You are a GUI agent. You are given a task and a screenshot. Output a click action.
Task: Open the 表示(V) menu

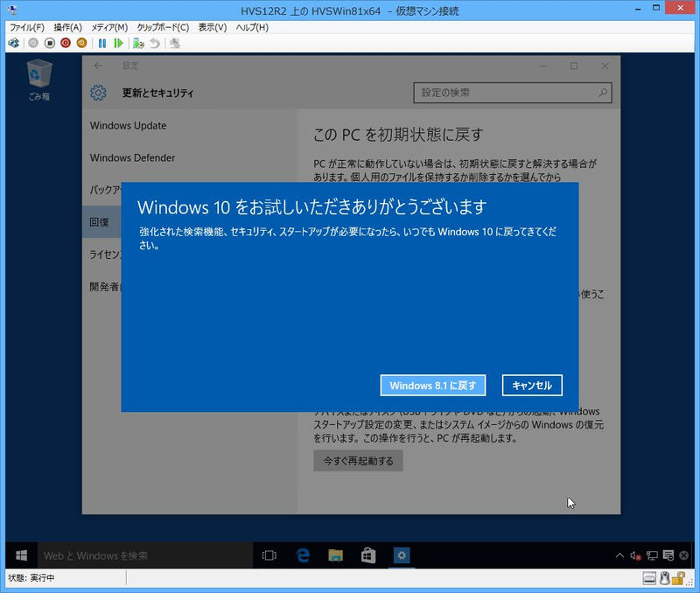point(213,28)
